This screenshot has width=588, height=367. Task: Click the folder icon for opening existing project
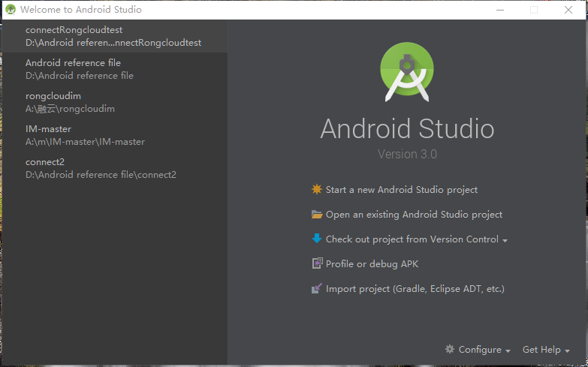tap(317, 215)
